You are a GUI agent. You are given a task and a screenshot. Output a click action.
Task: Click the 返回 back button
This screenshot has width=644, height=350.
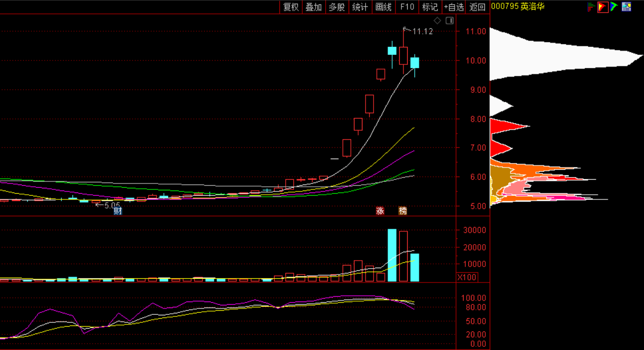[x=477, y=7]
